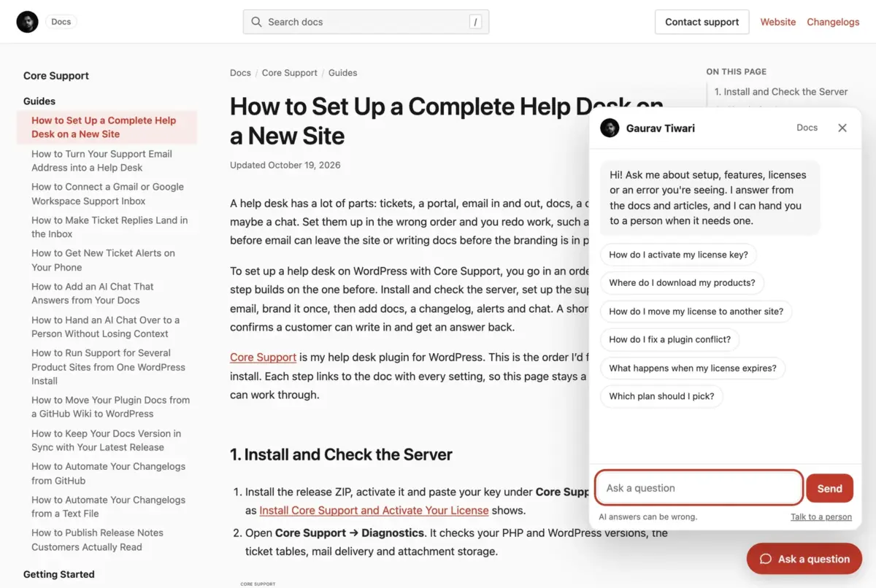876x588 pixels.
Task: Click Gaurav Tiwari avatar in chat header
Action: pos(610,128)
